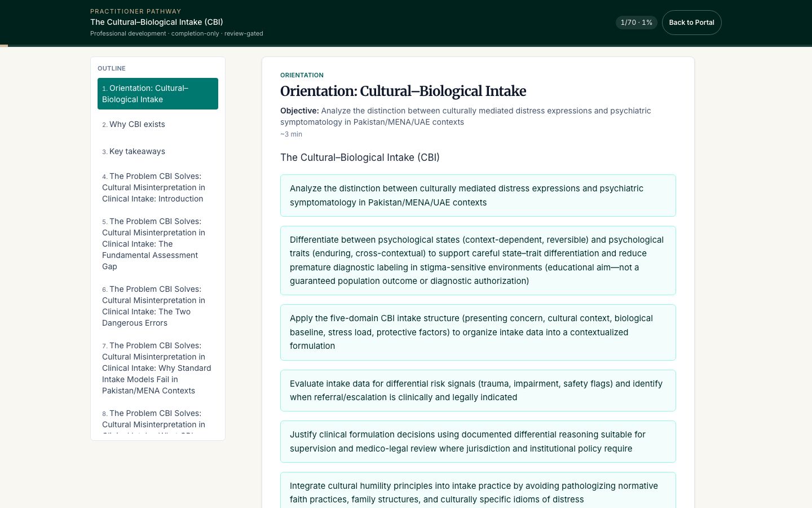Click the card starting Integrate cultural humility principles
This screenshot has width=812, height=508.
(x=478, y=490)
